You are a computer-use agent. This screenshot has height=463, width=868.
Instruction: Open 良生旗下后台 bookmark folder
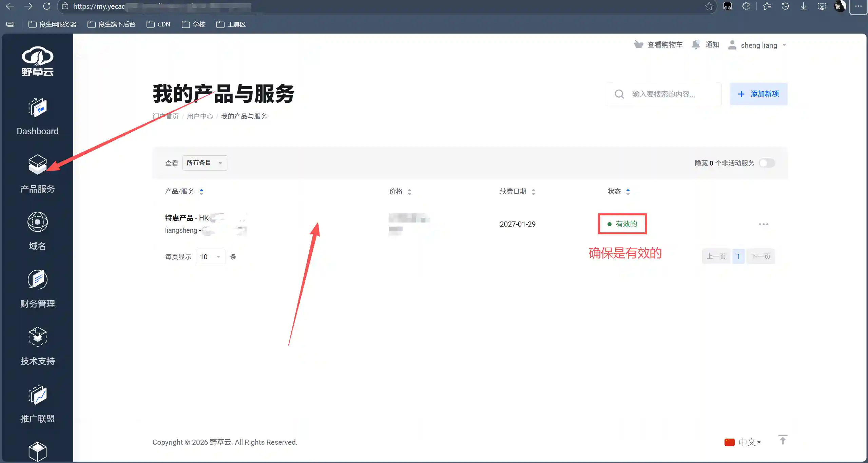[112, 24]
